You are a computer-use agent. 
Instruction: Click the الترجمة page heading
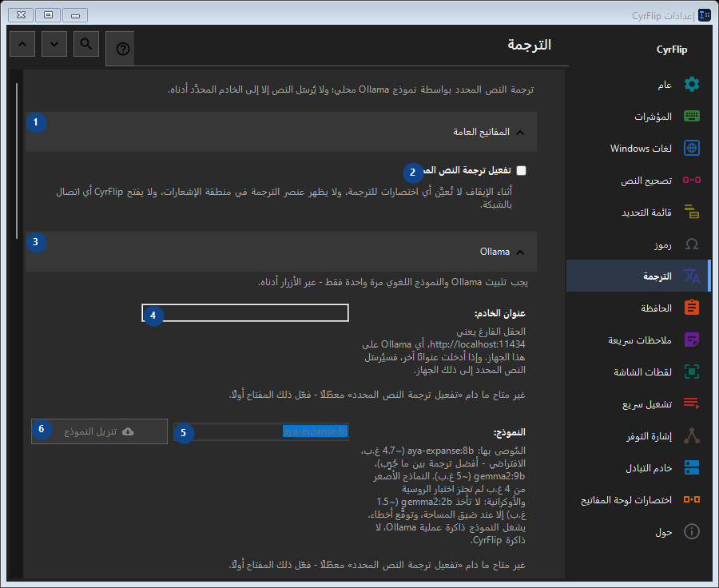pyautogui.click(x=529, y=45)
